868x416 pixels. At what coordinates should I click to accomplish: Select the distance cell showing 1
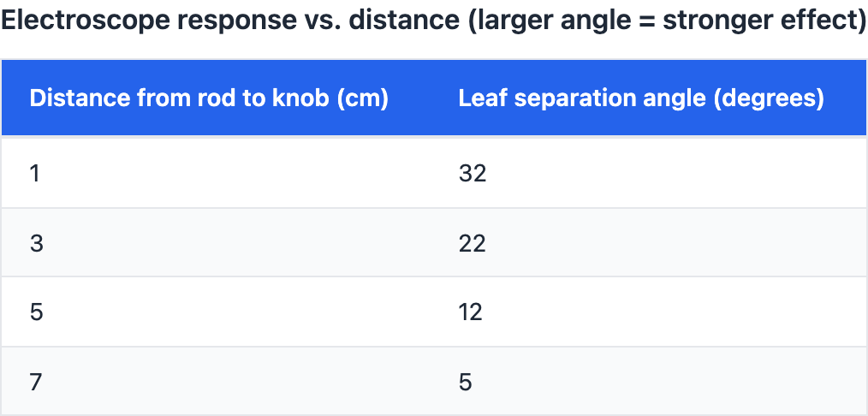pyautogui.click(x=35, y=174)
